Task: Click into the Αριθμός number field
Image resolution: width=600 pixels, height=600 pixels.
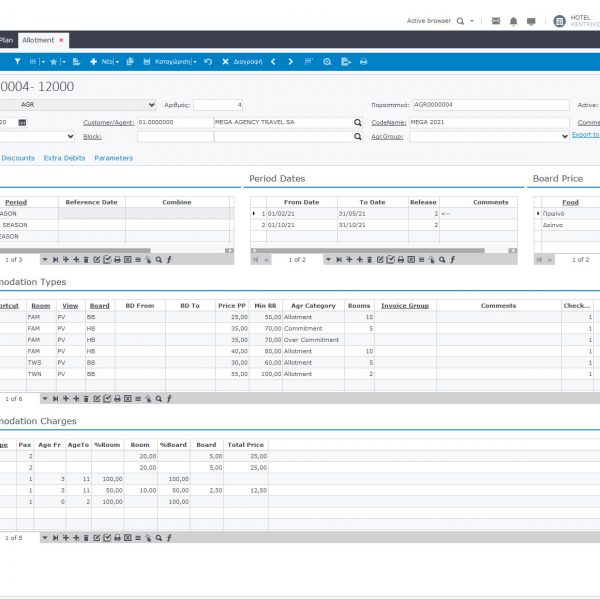Action: (x=218, y=105)
